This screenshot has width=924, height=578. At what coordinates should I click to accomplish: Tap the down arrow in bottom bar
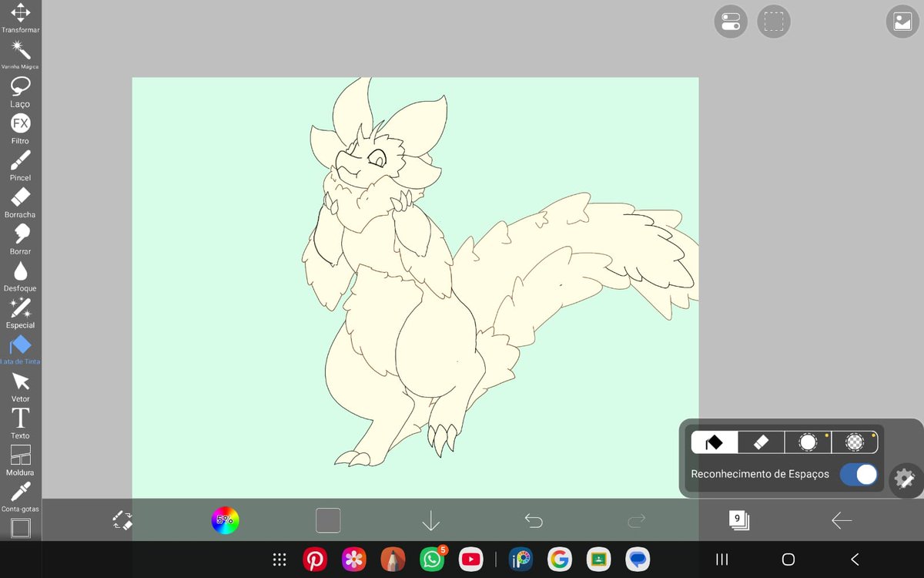pos(431,521)
